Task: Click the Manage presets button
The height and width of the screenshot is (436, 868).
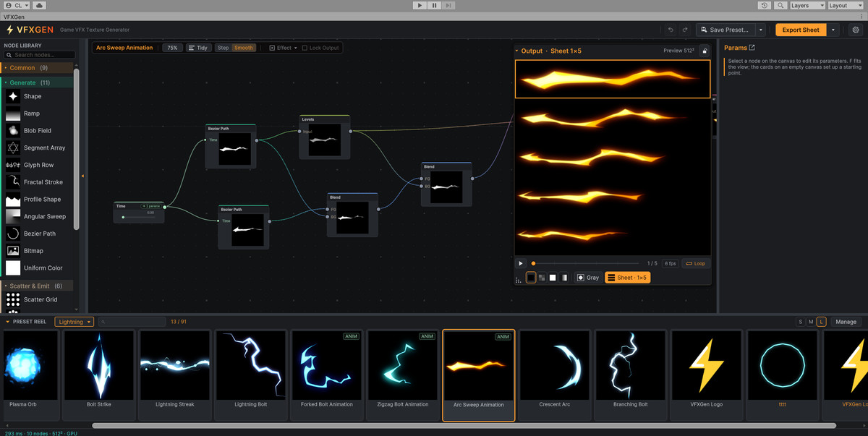Action: [846, 322]
